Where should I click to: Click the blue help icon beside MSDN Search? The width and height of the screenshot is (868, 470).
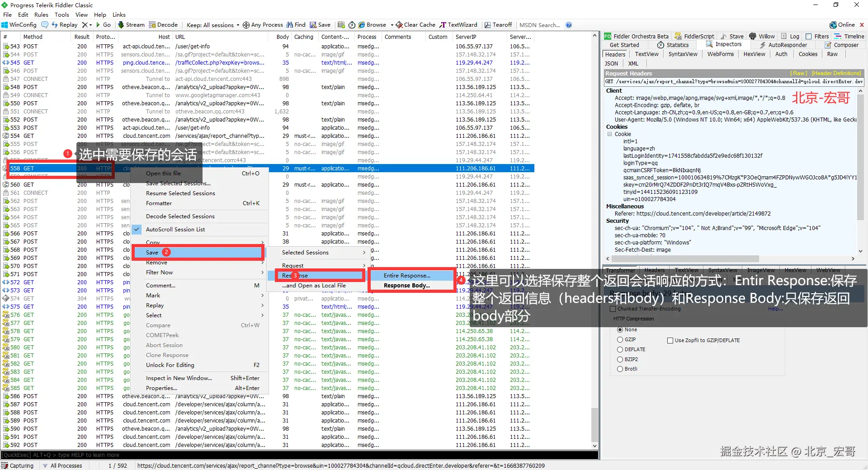(x=569, y=25)
